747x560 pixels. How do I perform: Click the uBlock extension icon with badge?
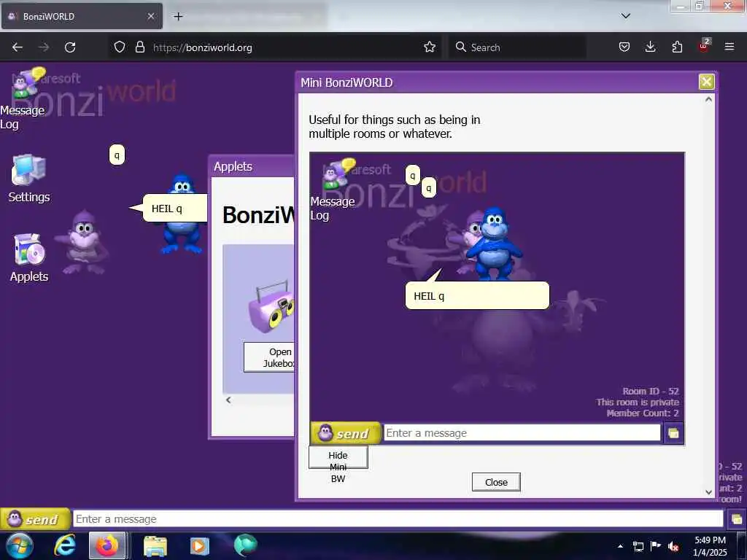(x=704, y=46)
